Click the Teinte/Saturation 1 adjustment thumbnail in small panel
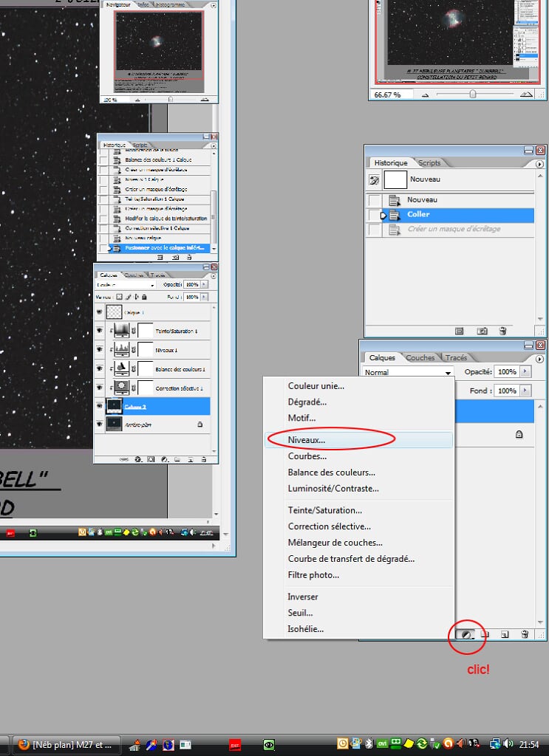The image size is (549, 756). click(x=121, y=330)
